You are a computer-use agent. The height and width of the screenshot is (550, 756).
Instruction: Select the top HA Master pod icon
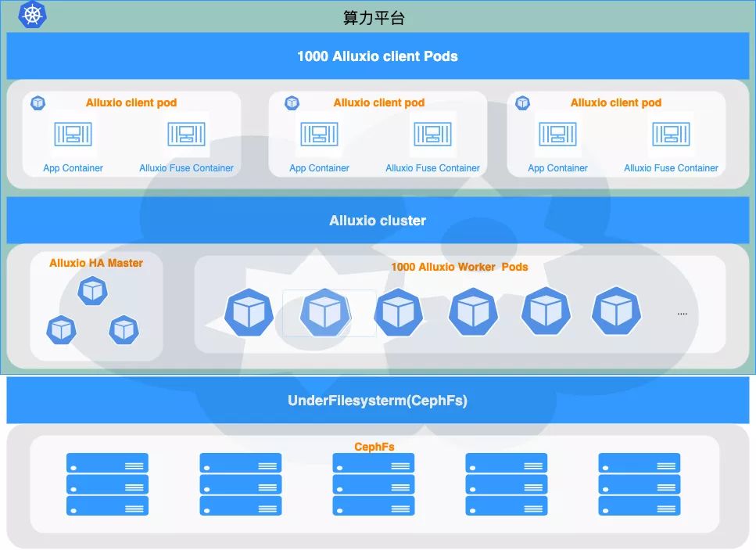(92, 290)
